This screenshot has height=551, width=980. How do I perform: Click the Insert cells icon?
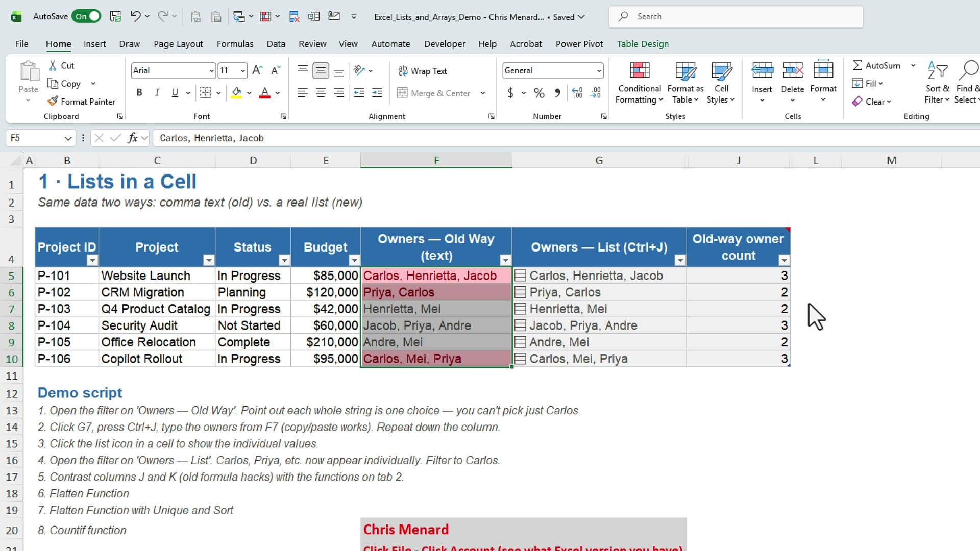[x=762, y=70]
